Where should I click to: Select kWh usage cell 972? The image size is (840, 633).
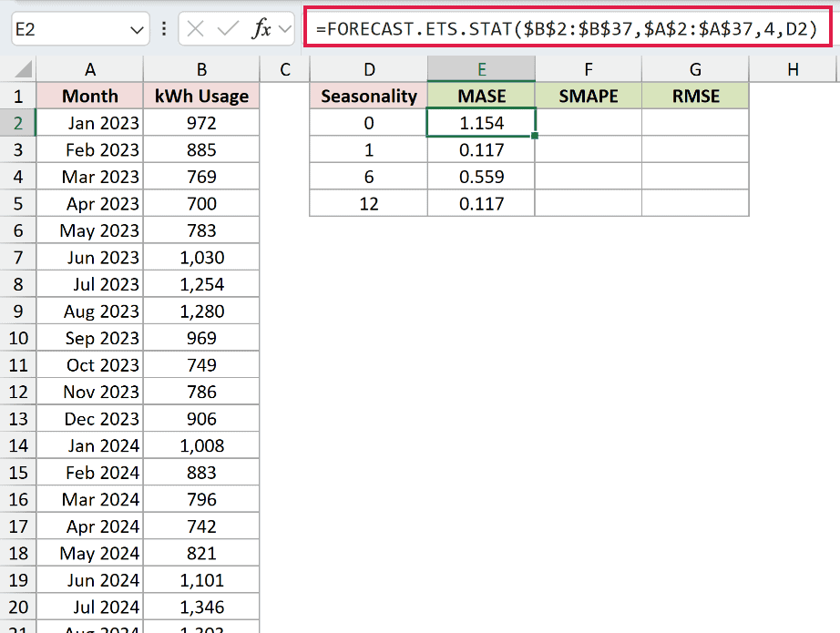[201, 123]
